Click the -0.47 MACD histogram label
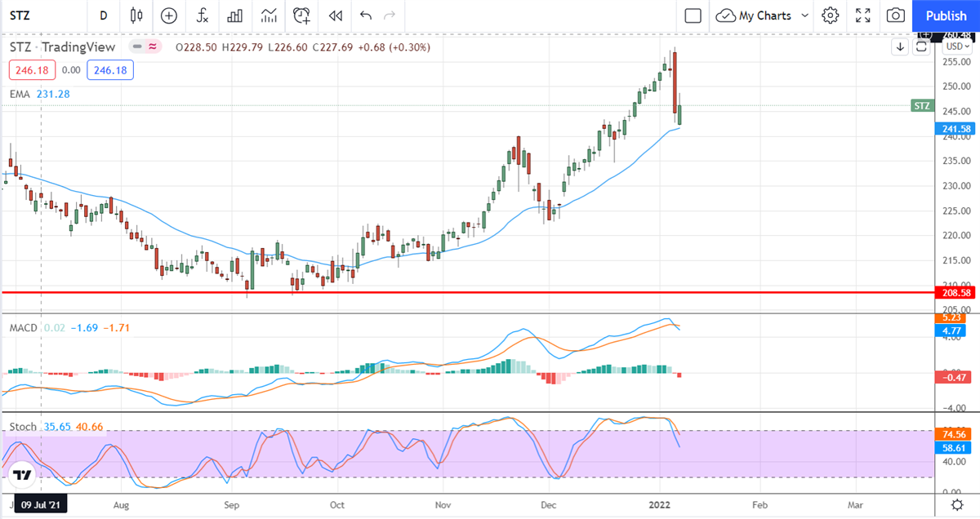 tap(952, 376)
